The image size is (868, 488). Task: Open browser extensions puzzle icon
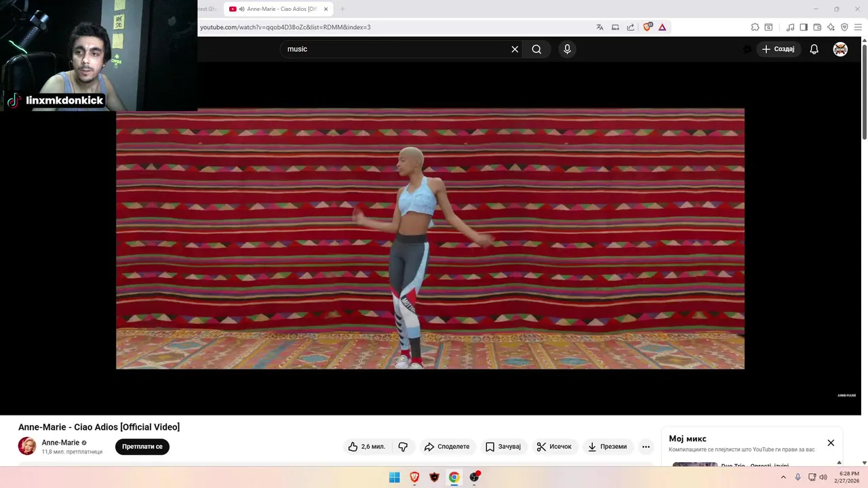tap(755, 27)
